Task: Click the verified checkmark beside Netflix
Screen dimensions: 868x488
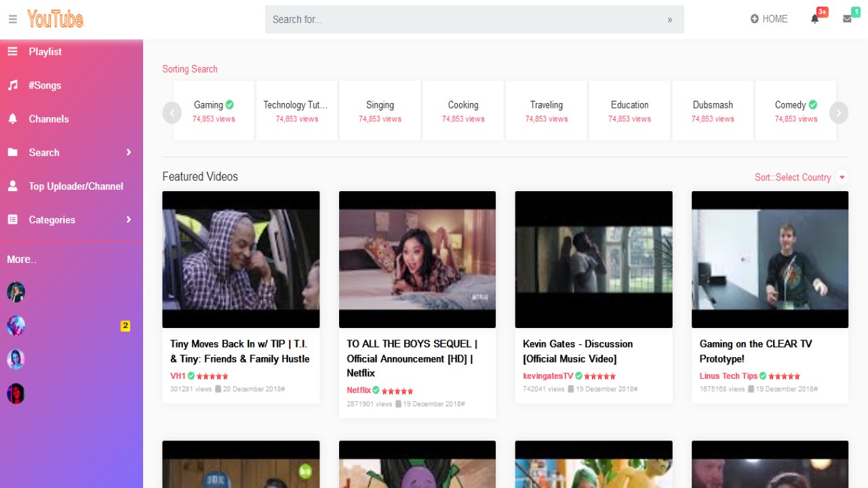Action: coord(376,390)
